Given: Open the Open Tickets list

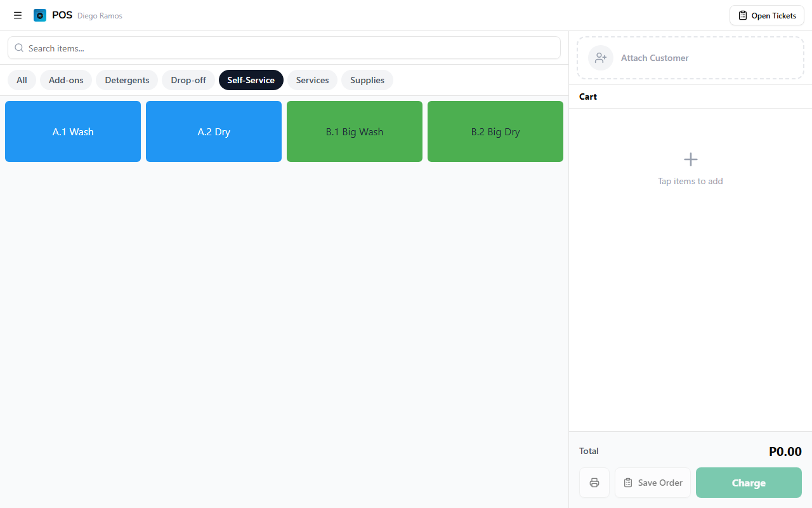Looking at the screenshot, I should [x=766, y=15].
